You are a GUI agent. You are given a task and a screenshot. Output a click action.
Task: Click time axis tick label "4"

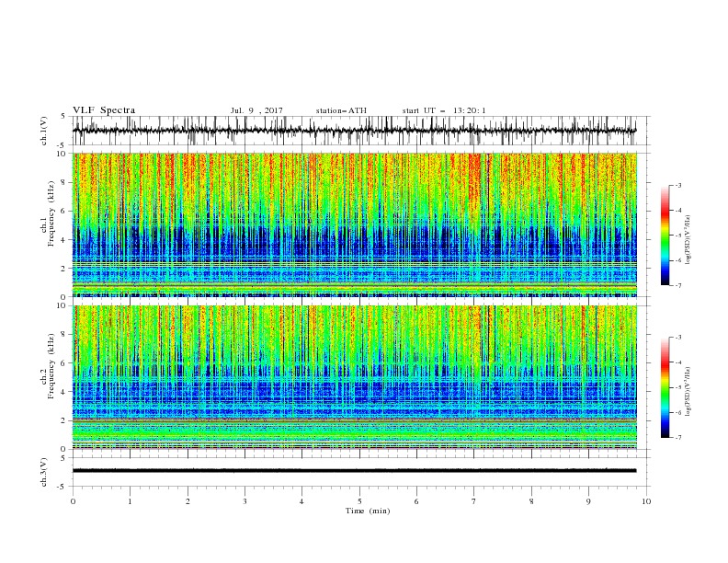[x=301, y=501]
